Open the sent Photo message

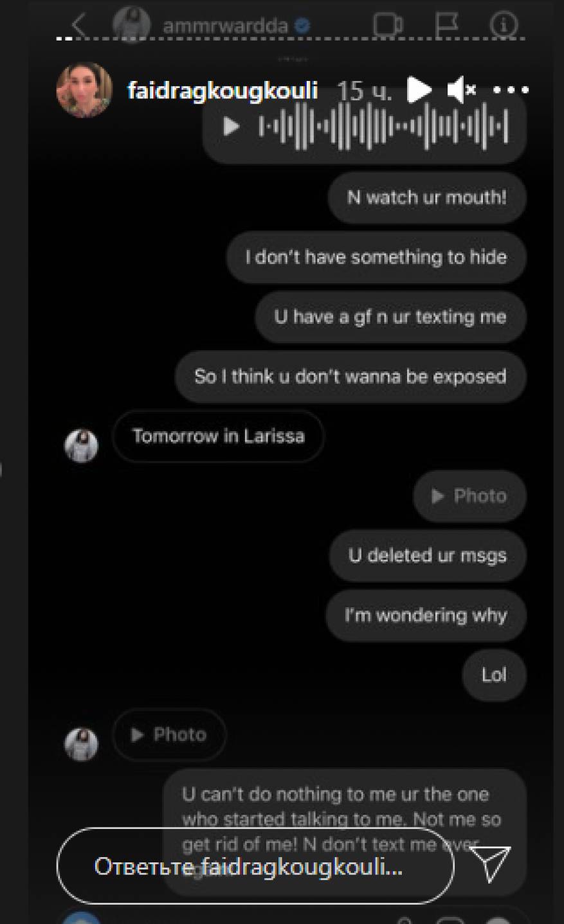[x=469, y=496]
